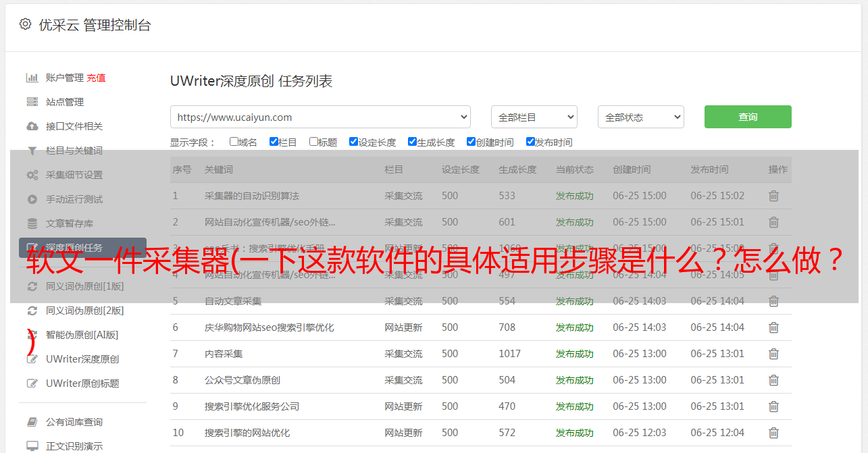The width and height of the screenshot is (868, 453).
Task: Click the 站点管理 server icon
Action: pos(32,102)
